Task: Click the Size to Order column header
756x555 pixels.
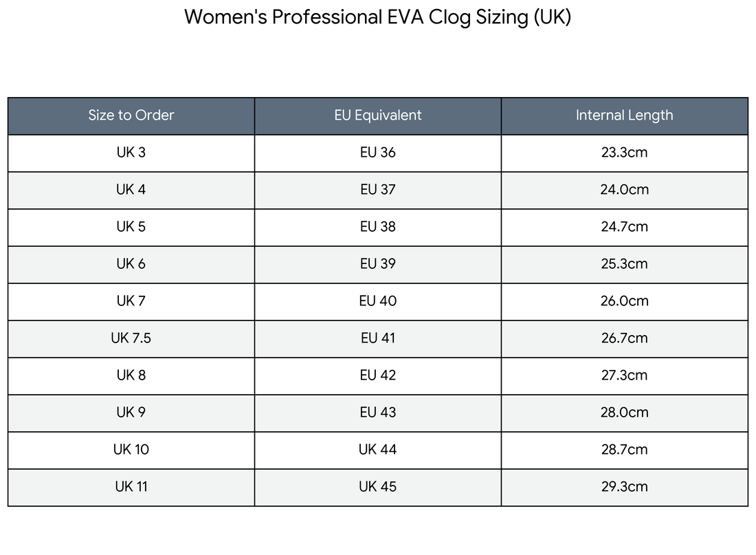Action: pos(131,116)
